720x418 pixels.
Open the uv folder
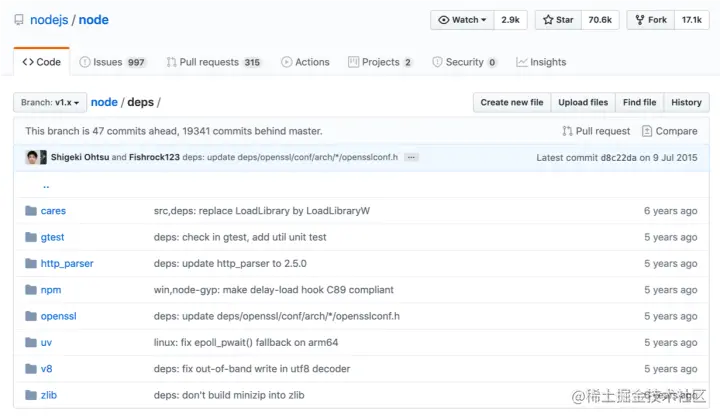46,343
